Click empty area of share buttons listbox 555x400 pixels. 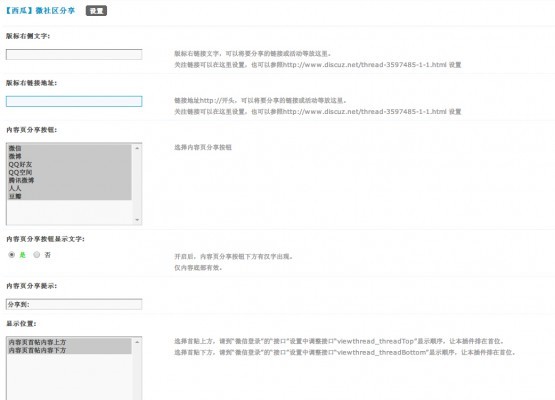[x=70, y=212]
